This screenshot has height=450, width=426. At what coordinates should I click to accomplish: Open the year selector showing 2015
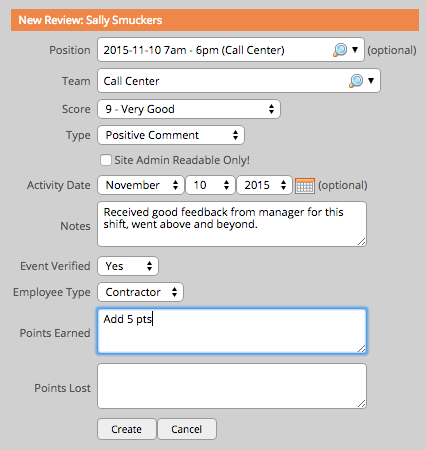coord(264,185)
